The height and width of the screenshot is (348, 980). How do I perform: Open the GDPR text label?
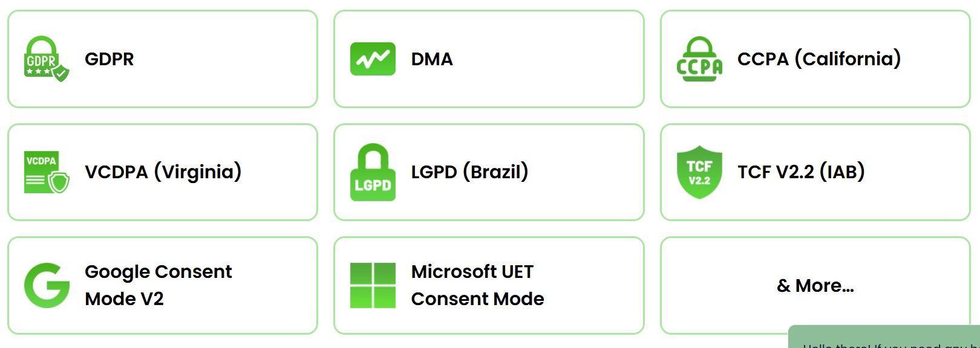point(109,59)
